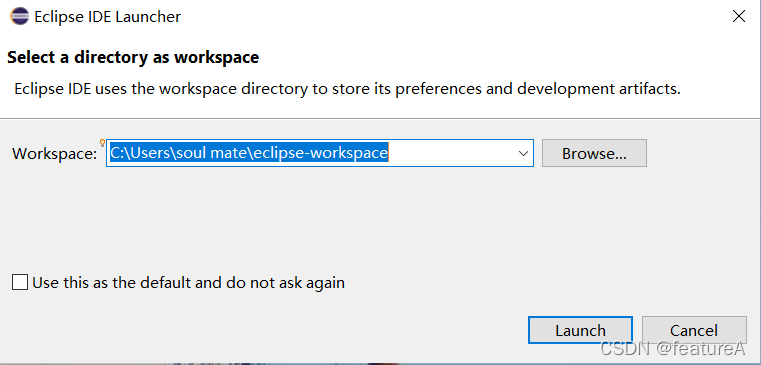Click the CSDN @featureA watermark
Image resolution: width=761 pixels, height=365 pixels.
pos(672,348)
